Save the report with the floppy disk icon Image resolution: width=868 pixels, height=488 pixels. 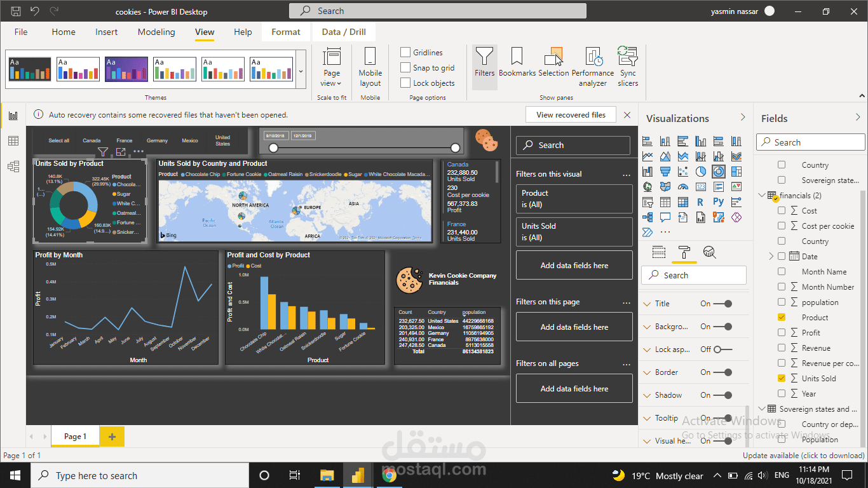coord(17,11)
